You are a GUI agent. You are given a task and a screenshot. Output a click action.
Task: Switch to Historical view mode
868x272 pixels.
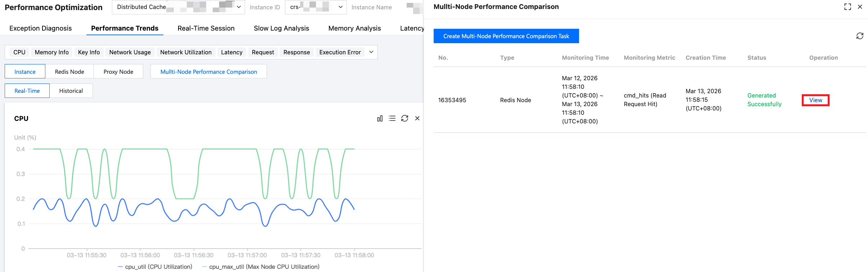[71, 91]
